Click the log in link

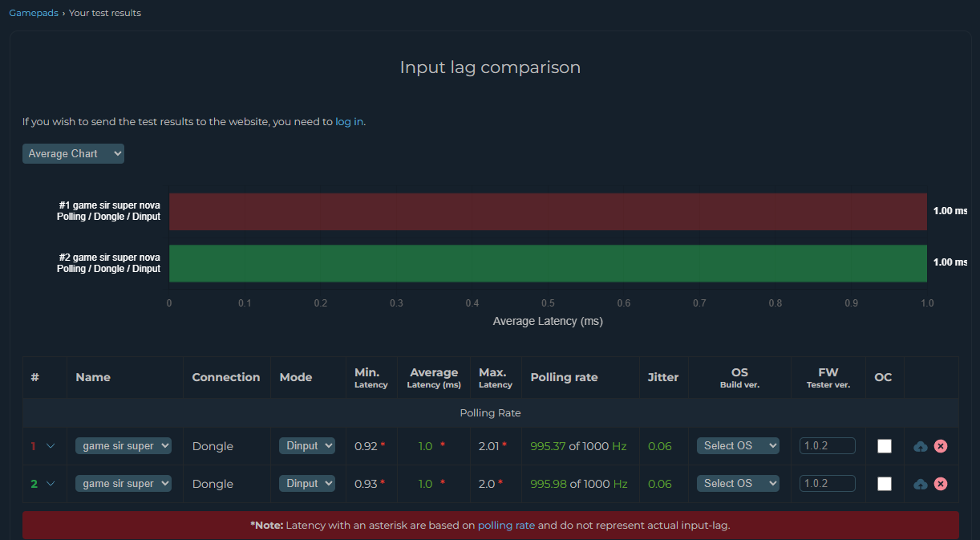[349, 122]
